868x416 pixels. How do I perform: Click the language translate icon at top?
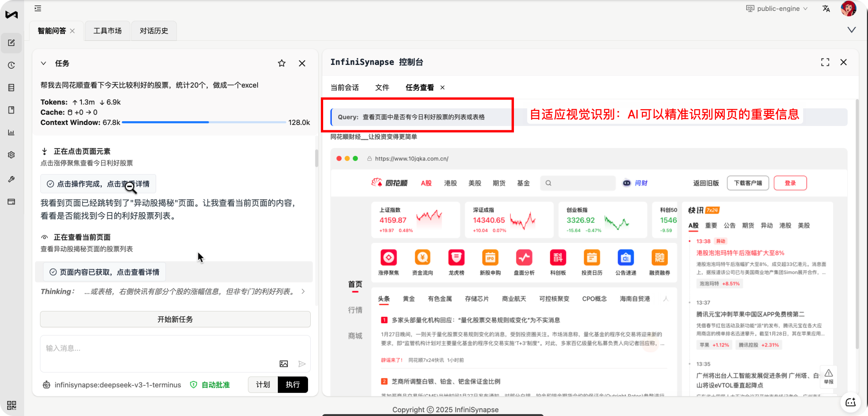click(826, 9)
